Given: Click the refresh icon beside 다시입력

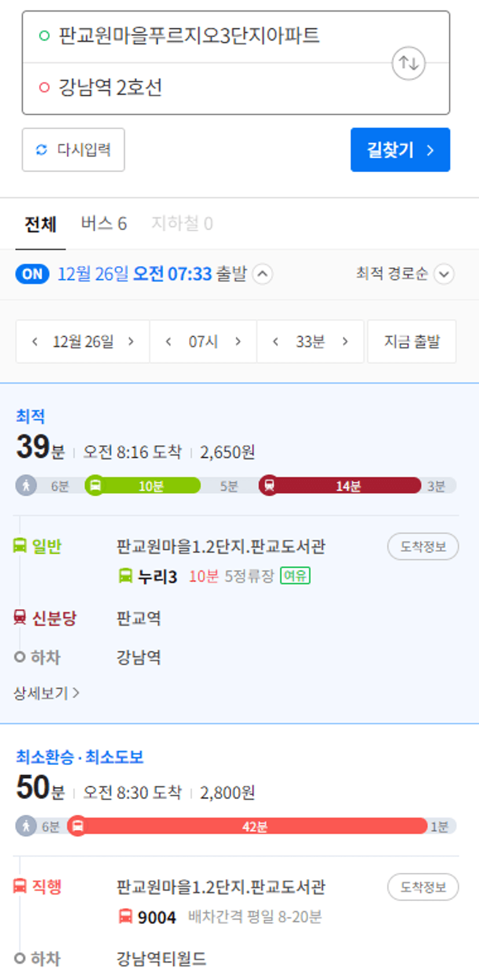Looking at the screenshot, I should pos(41,150).
